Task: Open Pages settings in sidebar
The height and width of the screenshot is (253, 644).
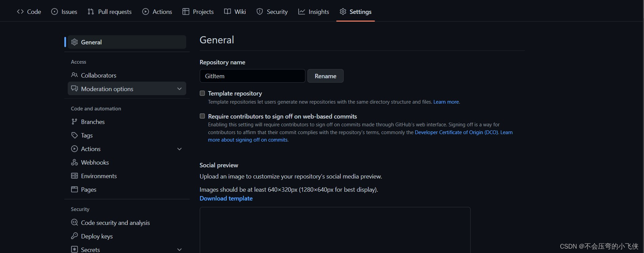Action: coord(127,189)
